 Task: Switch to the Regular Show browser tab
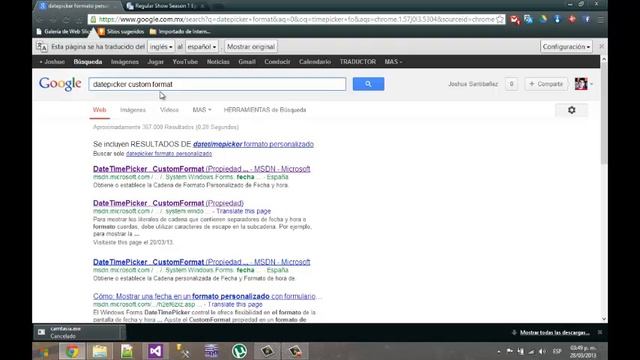[x=164, y=6]
